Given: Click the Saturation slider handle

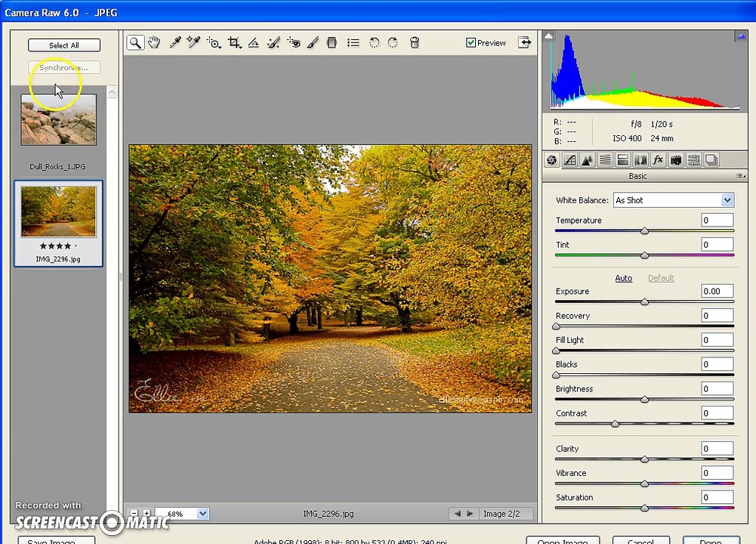Looking at the screenshot, I should (645, 508).
